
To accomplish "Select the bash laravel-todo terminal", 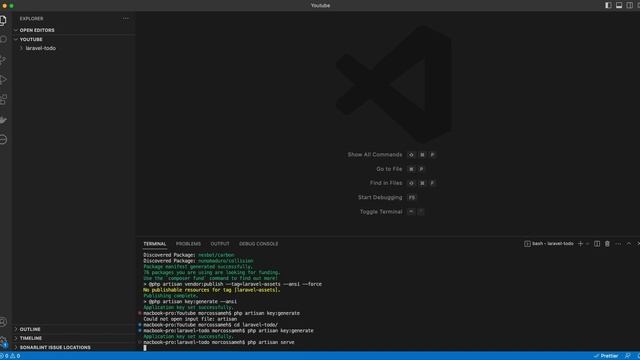I will tap(549, 244).
